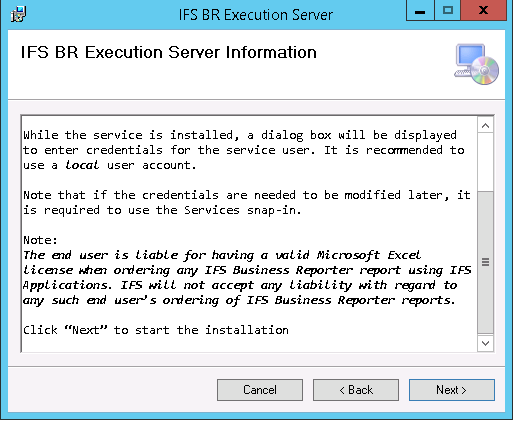The width and height of the screenshot is (513, 421).
Task: Minimize the IFS BR Execution Server window
Action: point(420,11)
